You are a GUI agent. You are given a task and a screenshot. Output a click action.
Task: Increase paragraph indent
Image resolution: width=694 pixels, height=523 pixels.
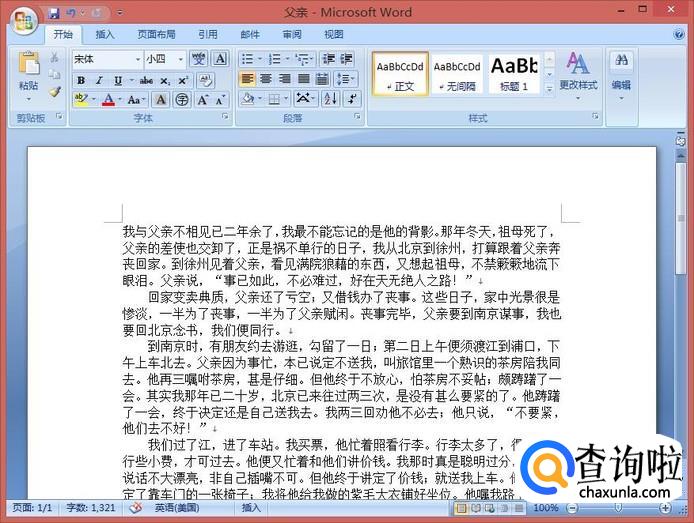(347, 59)
